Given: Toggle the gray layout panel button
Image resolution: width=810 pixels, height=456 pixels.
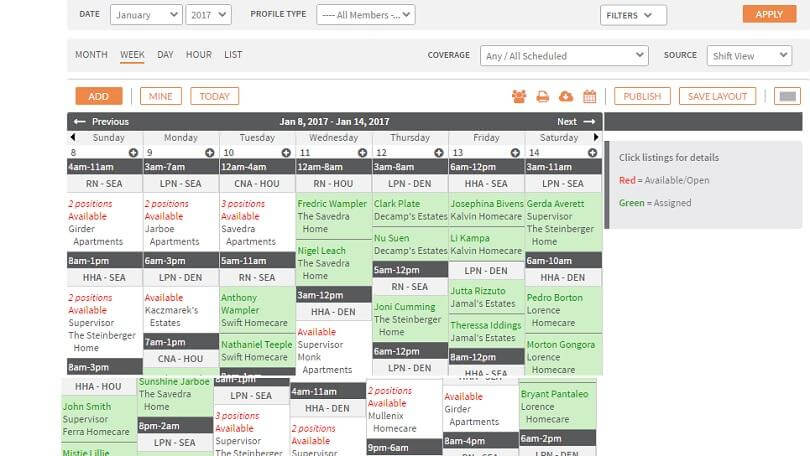Looking at the screenshot, I should pos(787,96).
